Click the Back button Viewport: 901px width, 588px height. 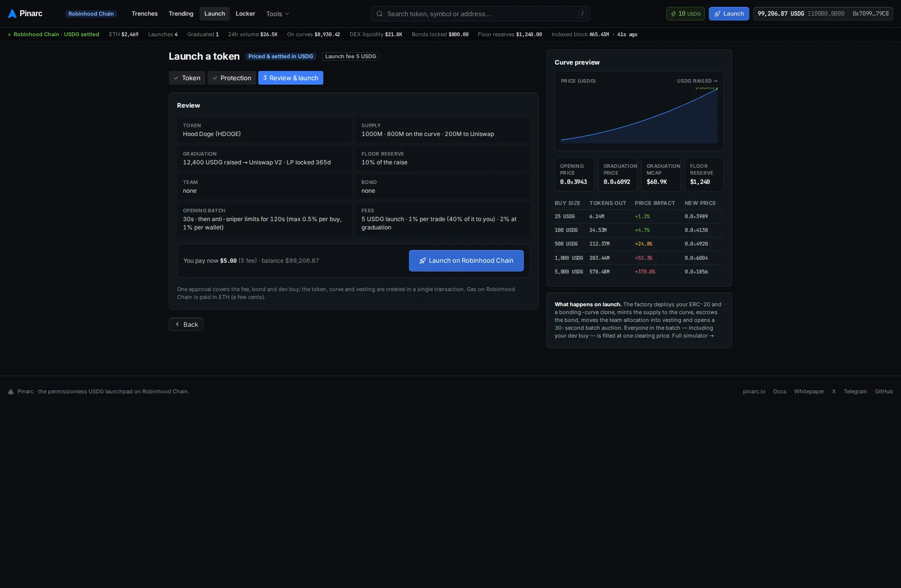[186, 324]
